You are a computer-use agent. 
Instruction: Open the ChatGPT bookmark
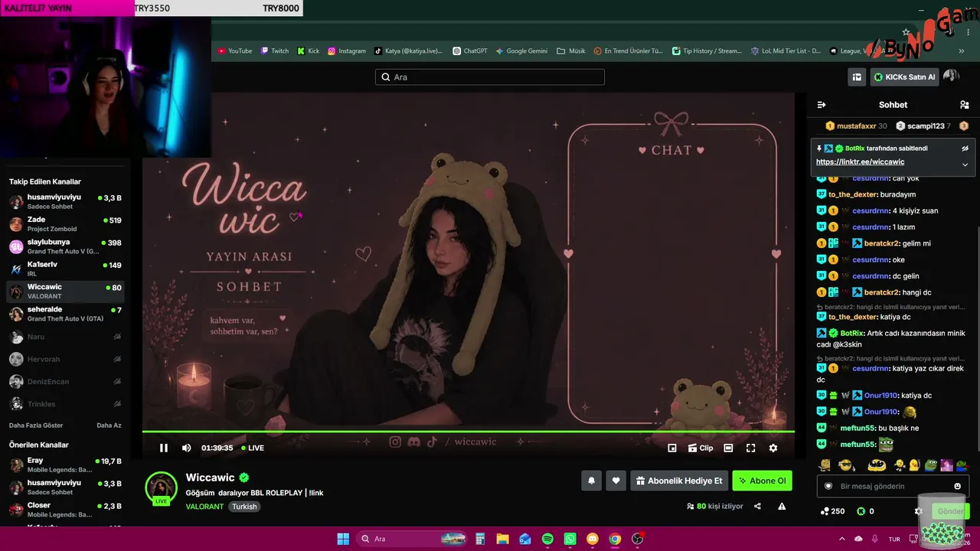(469, 51)
